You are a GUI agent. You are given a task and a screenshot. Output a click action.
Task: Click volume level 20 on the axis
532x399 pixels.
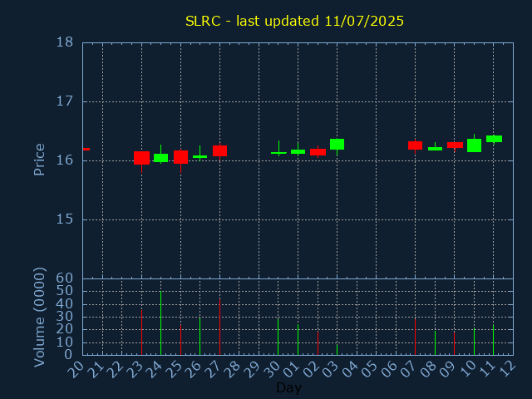[65, 329]
